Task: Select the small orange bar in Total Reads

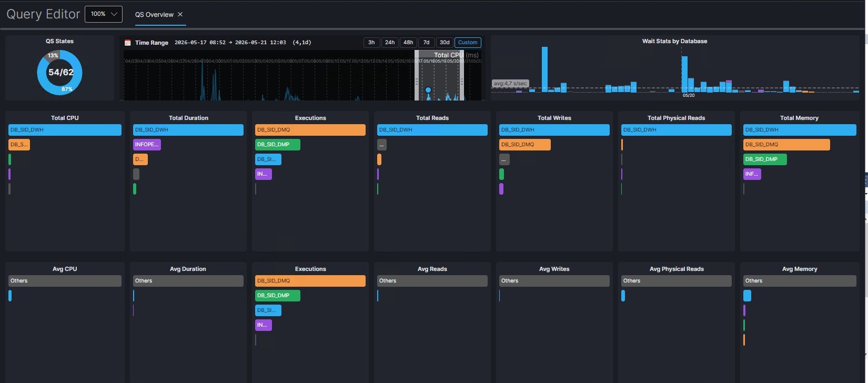Action: (x=379, y=159)
